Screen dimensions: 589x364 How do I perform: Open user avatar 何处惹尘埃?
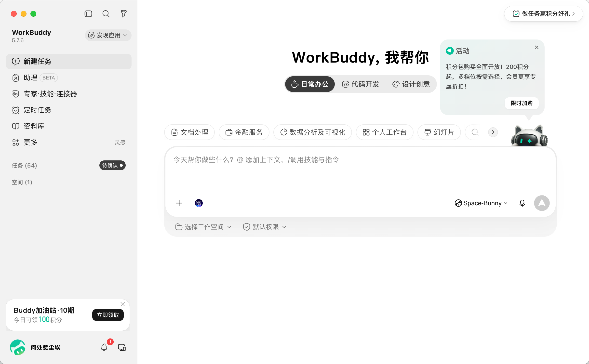tap(18, 347)
